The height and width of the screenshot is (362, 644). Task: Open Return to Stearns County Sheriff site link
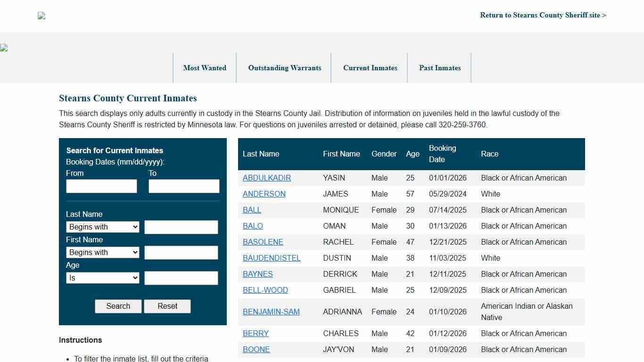[543, 15]
